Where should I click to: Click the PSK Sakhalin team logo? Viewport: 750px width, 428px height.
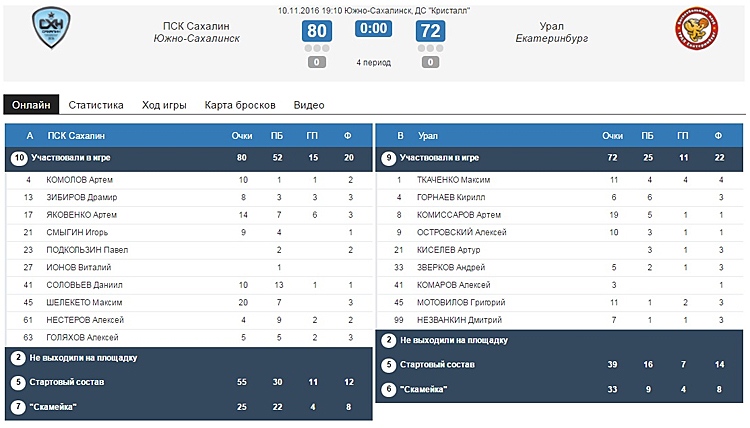(x=51, y=27)
